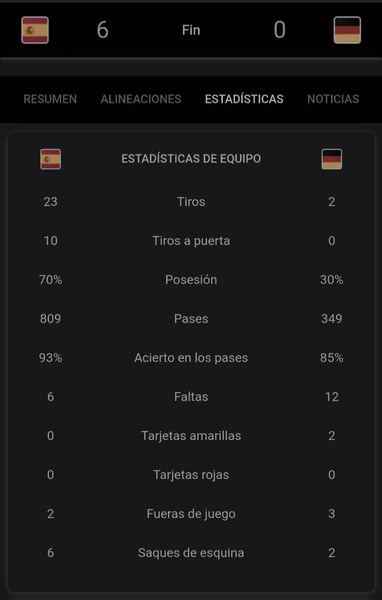Select the Tiros statistic row label
This screenshot has width=382, height=600.
click(x=191, y=202)
